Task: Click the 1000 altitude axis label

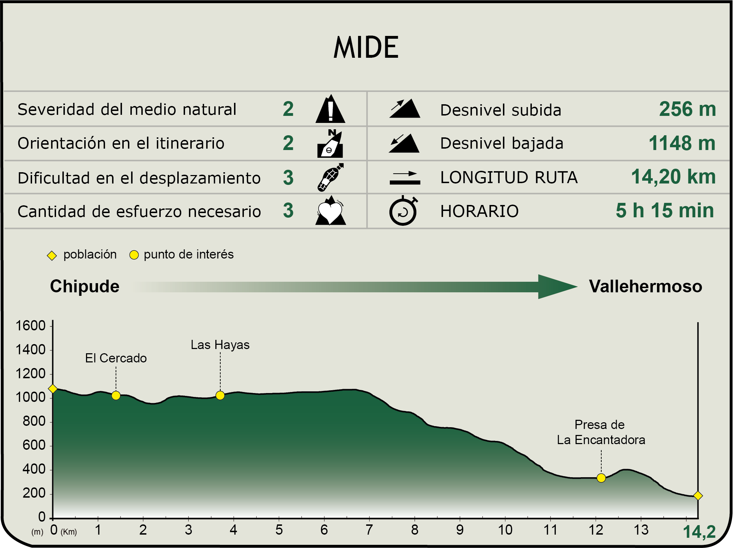Action: pos(30,397)
